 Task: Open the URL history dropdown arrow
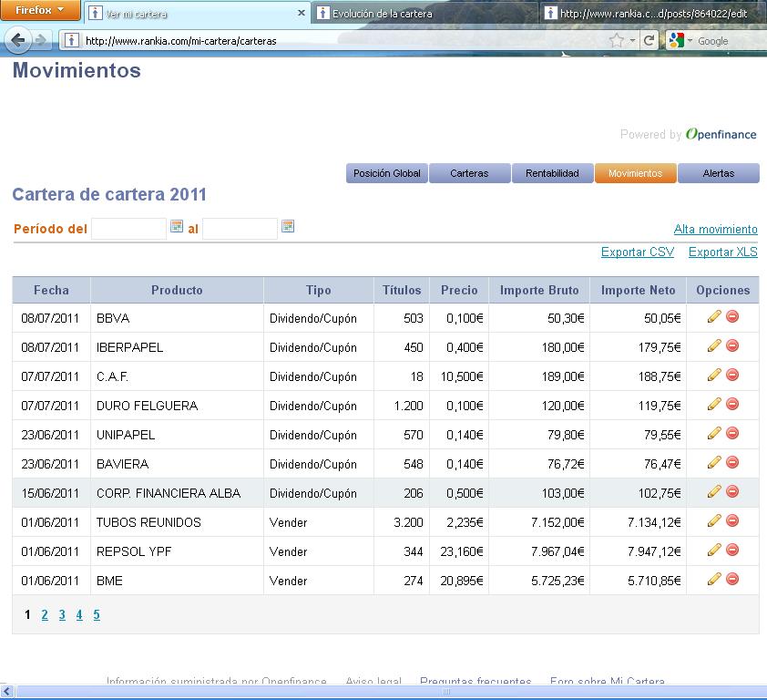click(x=632, y=41)
